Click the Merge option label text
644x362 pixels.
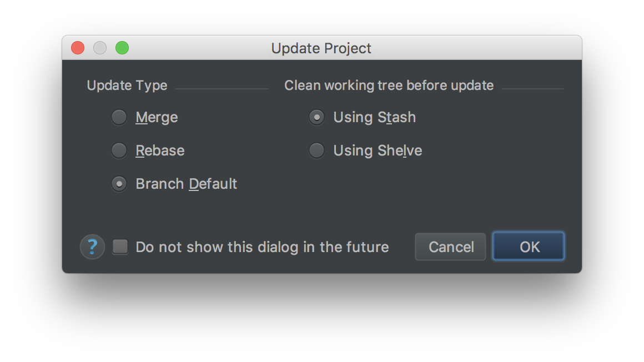157,118
